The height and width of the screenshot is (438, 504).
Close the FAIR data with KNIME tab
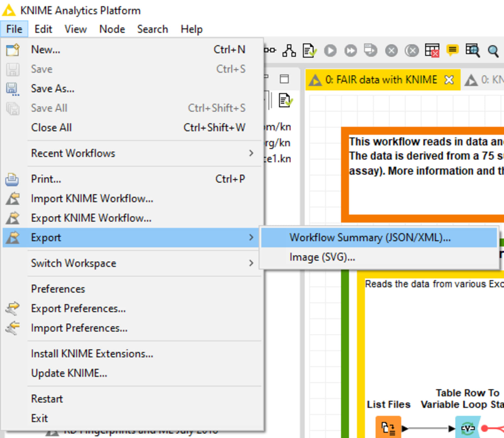[449, 80]
